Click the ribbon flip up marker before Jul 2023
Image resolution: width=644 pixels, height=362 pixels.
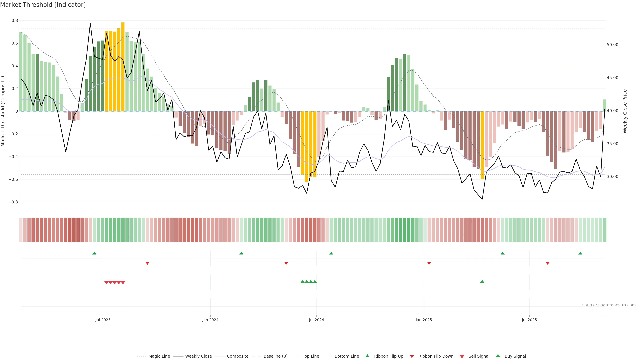click(94, 253)
